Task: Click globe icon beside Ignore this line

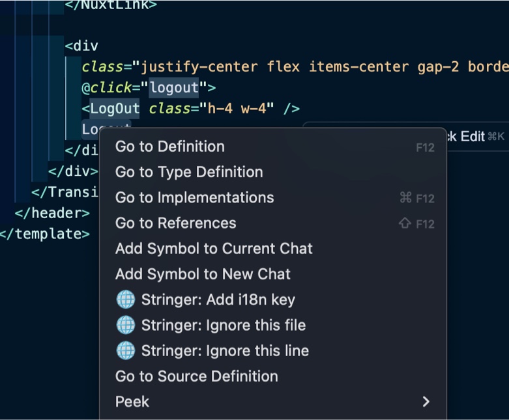Action: pos(126,350)
